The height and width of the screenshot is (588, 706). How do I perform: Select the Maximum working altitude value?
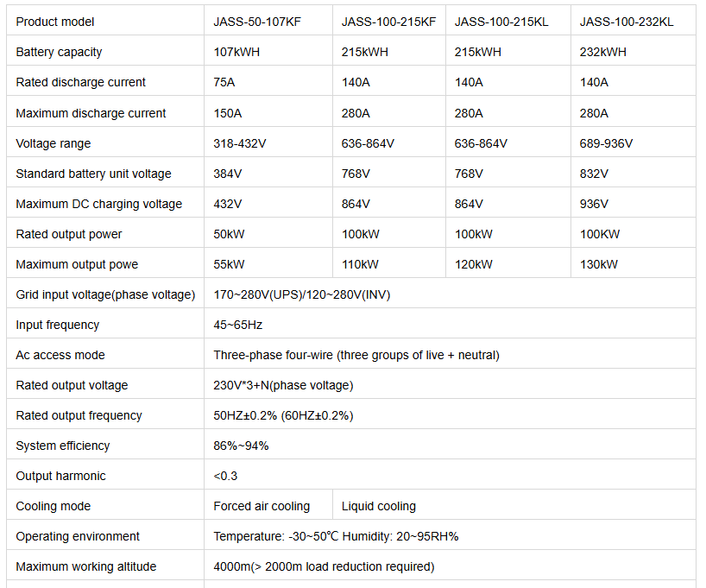click(324, 566)
